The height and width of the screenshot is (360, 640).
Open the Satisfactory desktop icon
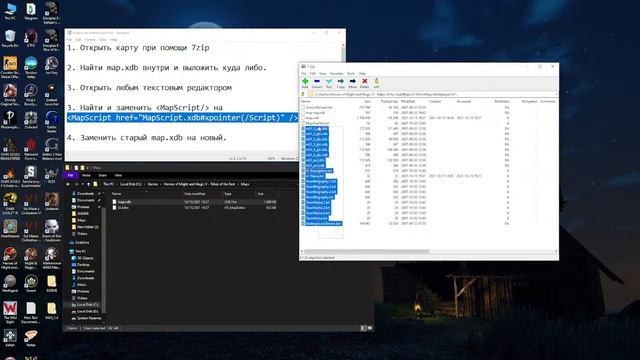(x=31, y=176)
